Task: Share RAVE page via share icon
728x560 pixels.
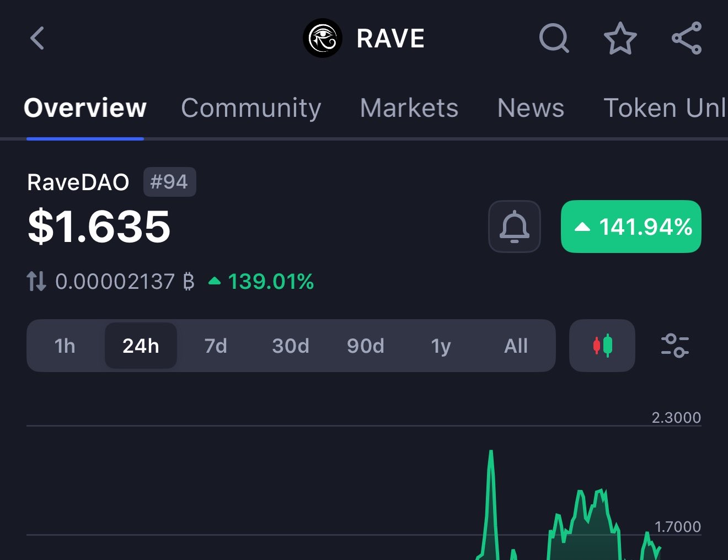Action: pos(687,38)
